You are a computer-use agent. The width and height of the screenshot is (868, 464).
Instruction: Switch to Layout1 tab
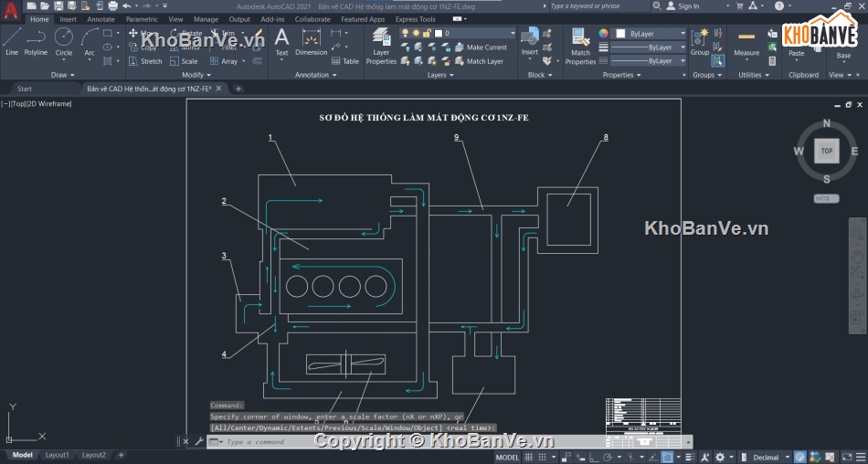pyautogui.click(x=57, y=455)
